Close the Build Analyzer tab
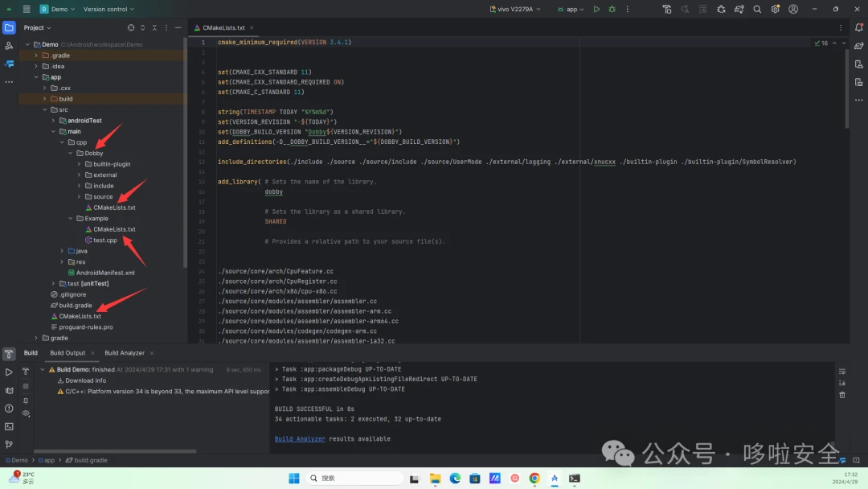Image resolution: width=868 pixels, height=489 pixels. click(x=152, y=353)
